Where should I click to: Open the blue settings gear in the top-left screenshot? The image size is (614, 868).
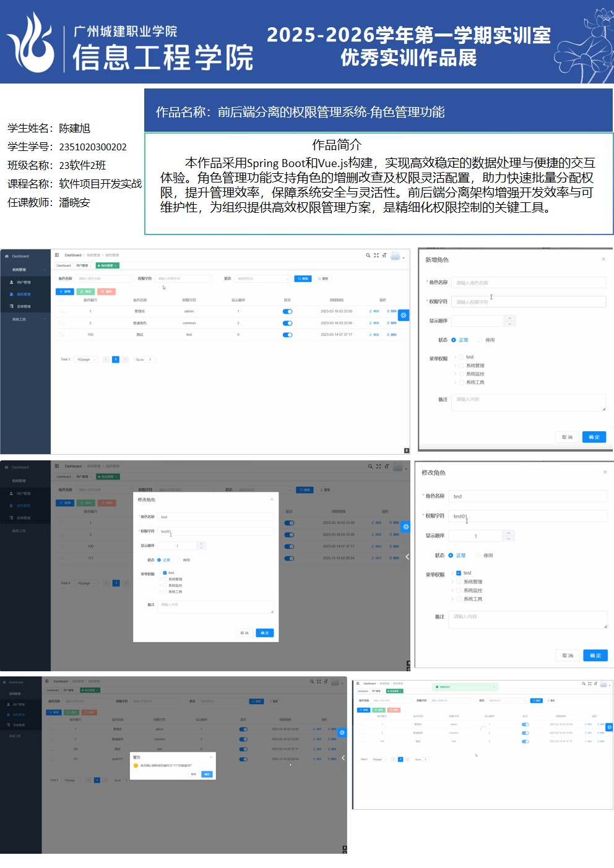404,315
